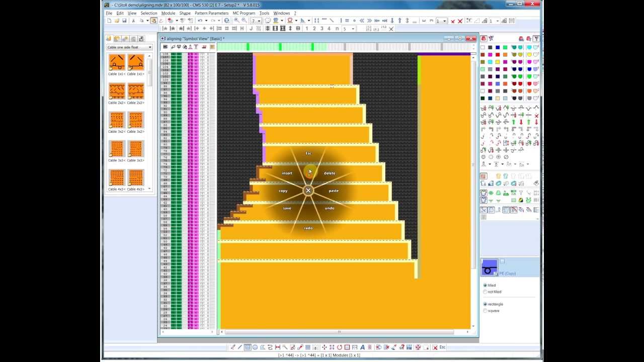This screenshot has height=362, width=644.
Task: Click the Open folder icon
Action: (117, 21)
